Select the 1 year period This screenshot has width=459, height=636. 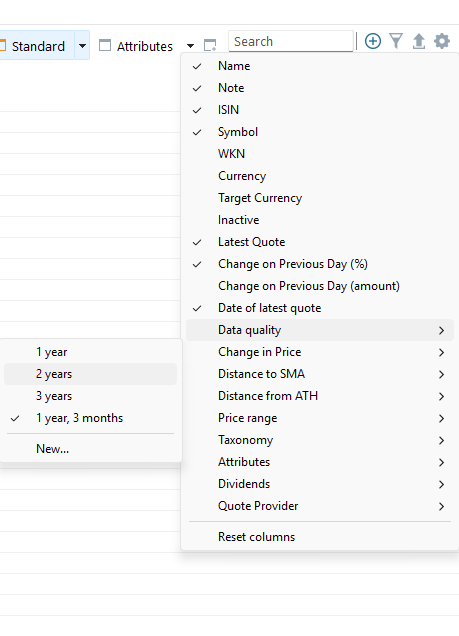[90, 352]
